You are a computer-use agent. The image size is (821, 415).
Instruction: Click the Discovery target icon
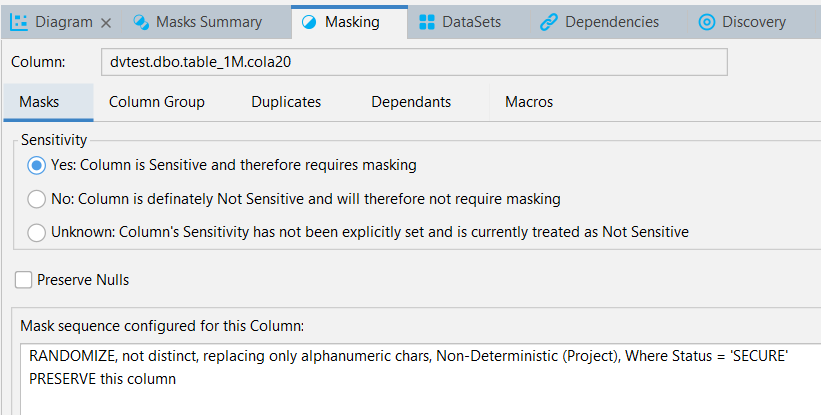pos(706,22)
